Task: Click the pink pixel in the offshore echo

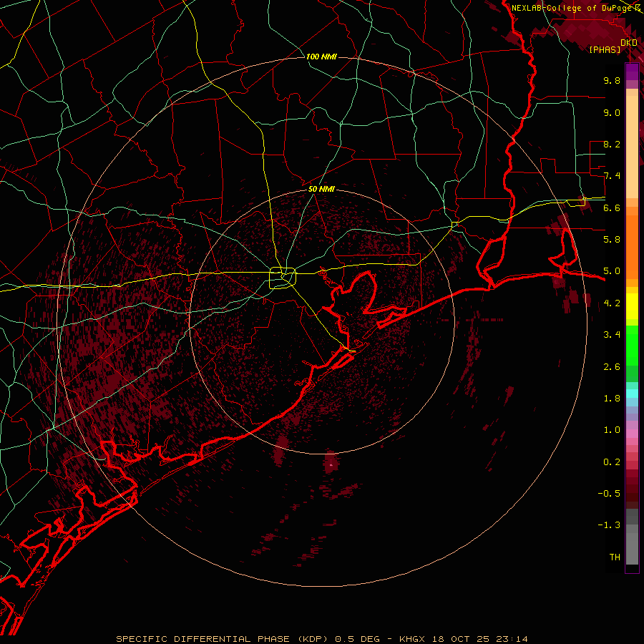Action: [331, 465]
